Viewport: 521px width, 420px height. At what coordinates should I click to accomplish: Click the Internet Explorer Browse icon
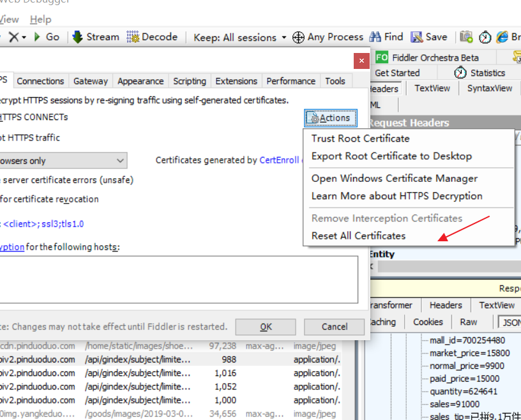click(502, 37)
